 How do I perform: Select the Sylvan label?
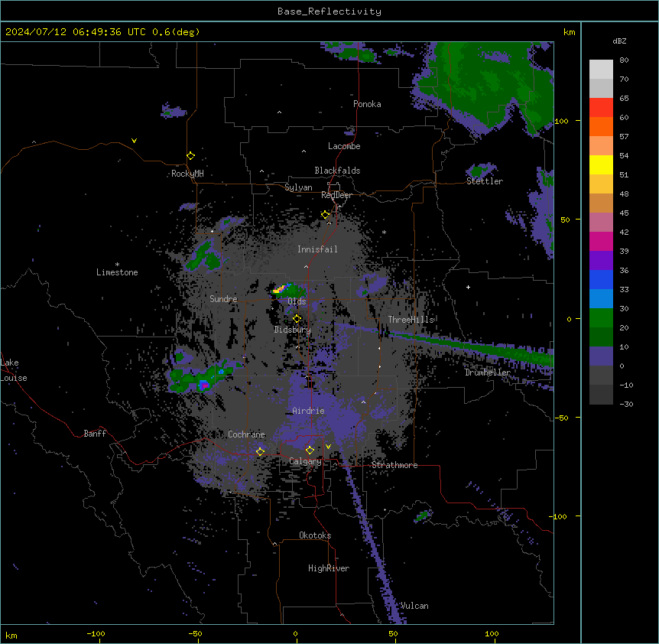tap(298, 187)
